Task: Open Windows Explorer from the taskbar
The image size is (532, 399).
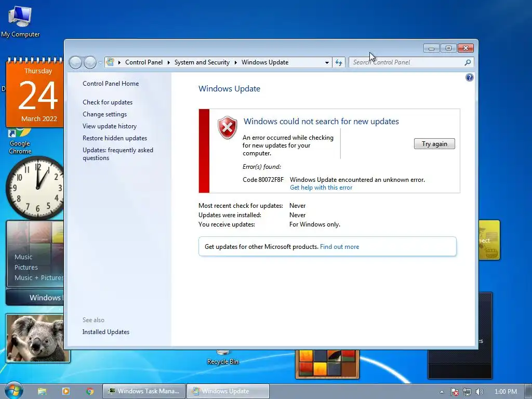Action: click(42, 391)
